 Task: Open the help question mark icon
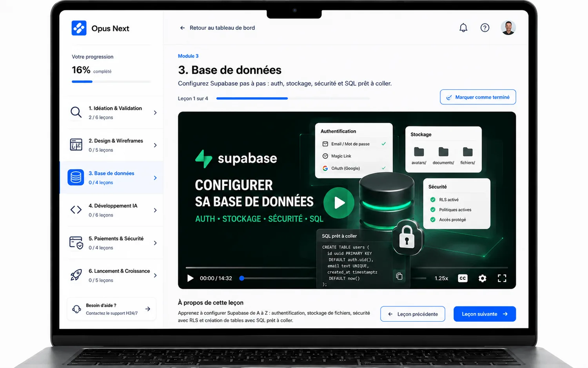[x=485, y=28]
